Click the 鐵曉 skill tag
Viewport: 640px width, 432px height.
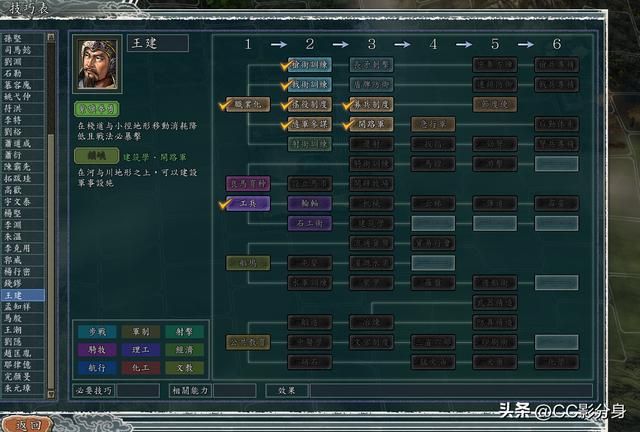point(97,156)
